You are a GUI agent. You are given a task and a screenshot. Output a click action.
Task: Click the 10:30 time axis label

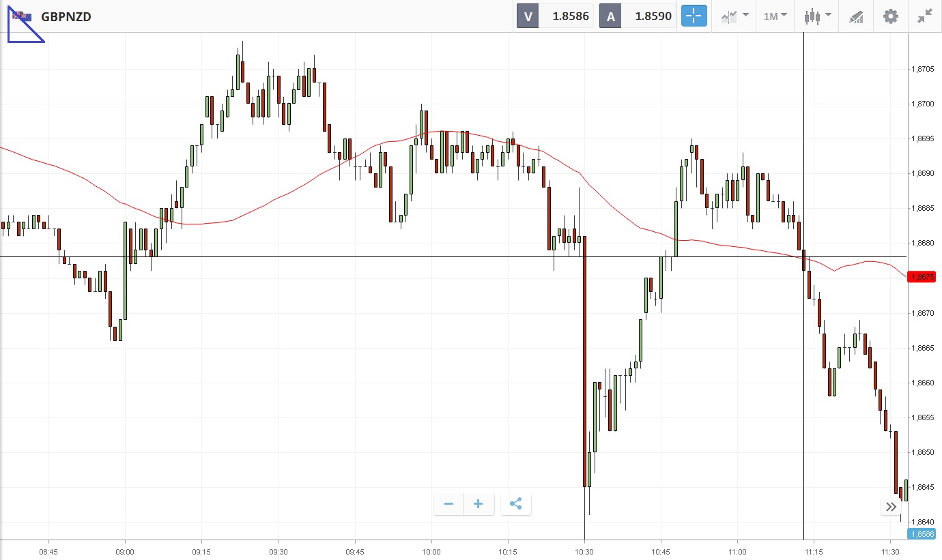click(x=584, y=551)
